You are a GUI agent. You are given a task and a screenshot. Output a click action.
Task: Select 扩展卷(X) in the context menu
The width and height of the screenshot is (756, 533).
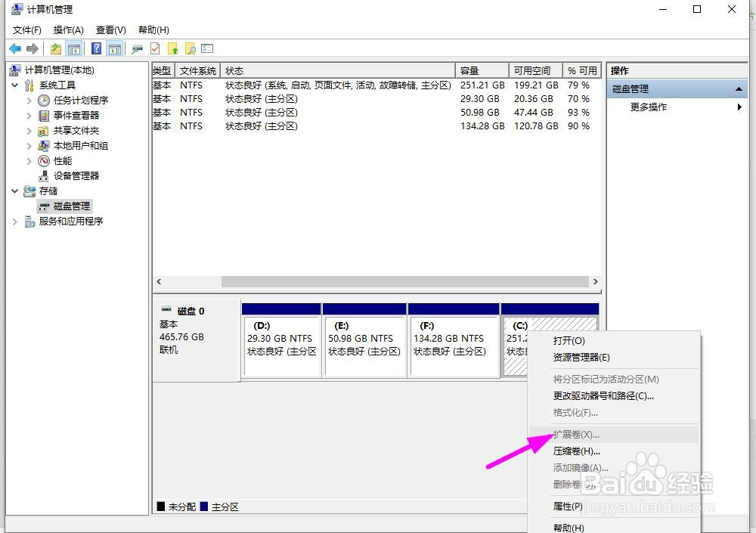[576, 434]
